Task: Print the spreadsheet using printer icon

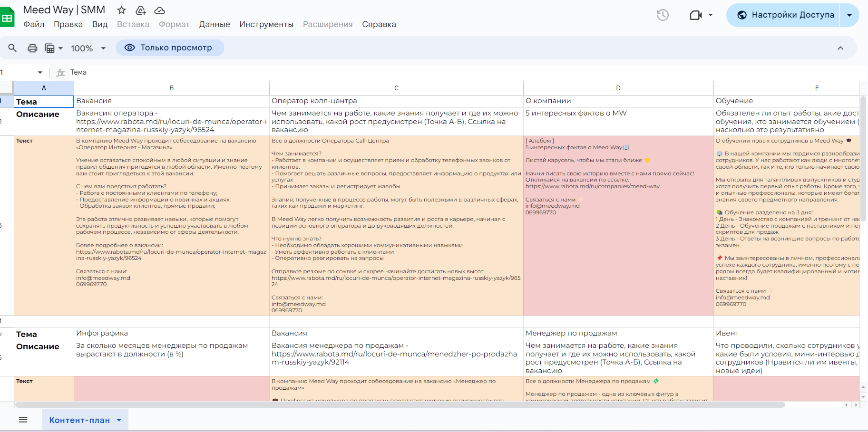Action: pos(32,48)
